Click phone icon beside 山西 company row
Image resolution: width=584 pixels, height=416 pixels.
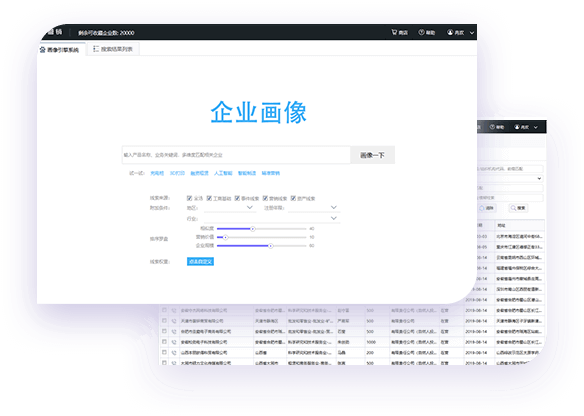[x=174, y=352]
